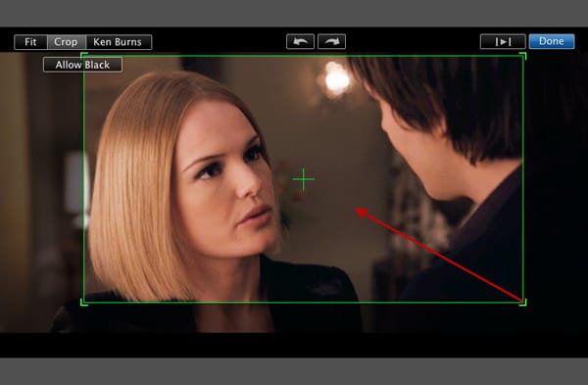This screenshot has width=588, height=385.
Task: Switch to the Crop mode
Action: coord(67,42)
